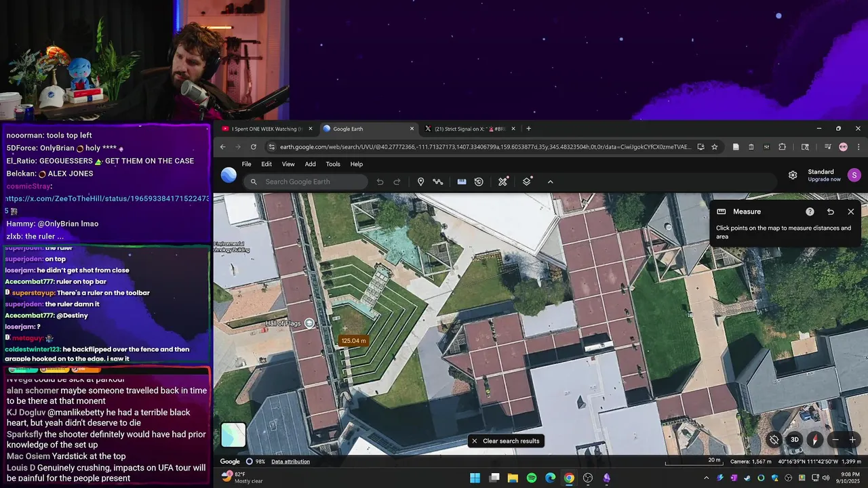Open Google Earth Settings gear
Viewport: 868px width, 488px height.
click(793, 175)
